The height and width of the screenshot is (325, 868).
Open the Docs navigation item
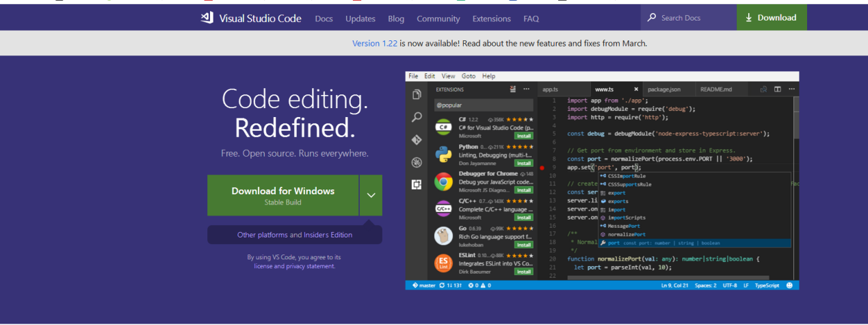(324, 18)
